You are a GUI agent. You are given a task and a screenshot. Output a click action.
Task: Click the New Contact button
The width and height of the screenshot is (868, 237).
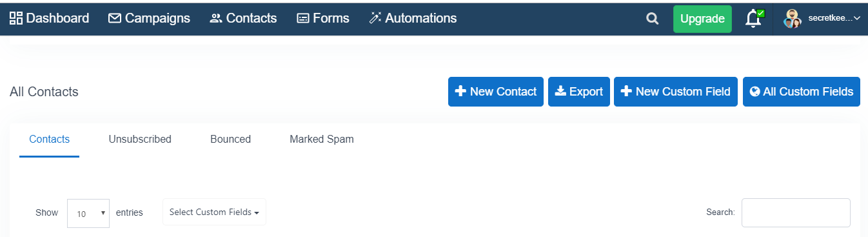pyautogui.click(x=496, y=92)
